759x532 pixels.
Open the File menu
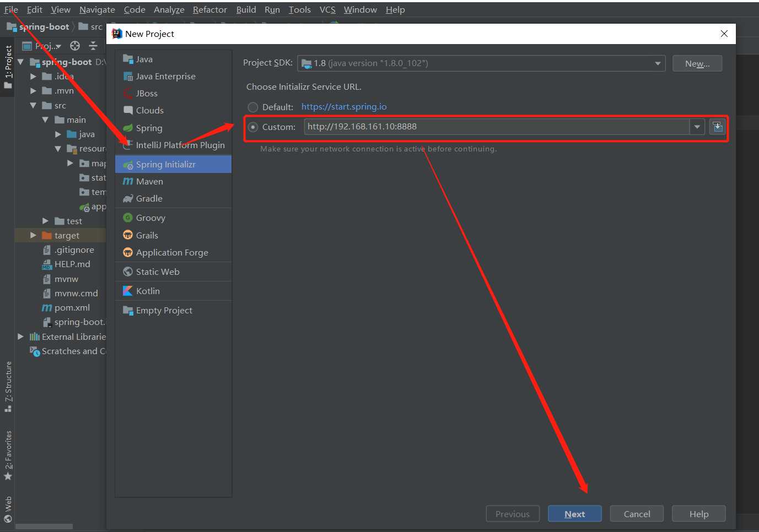[11, 9]
